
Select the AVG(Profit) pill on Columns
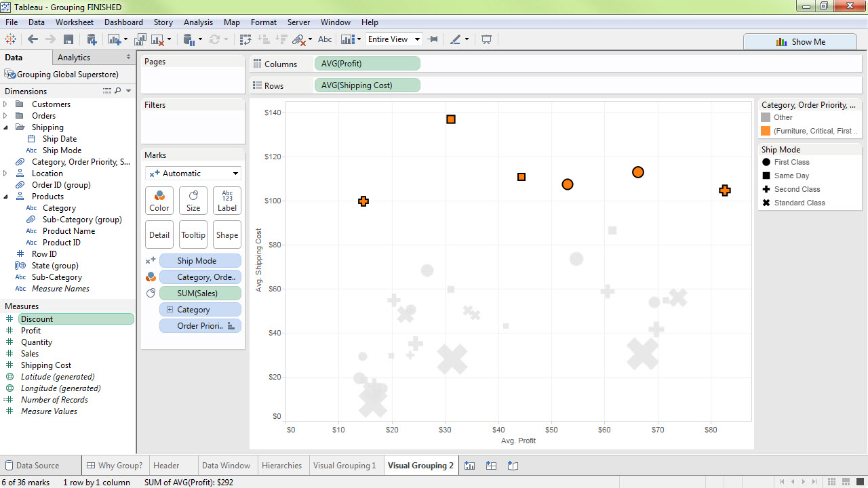pos(367,64)
